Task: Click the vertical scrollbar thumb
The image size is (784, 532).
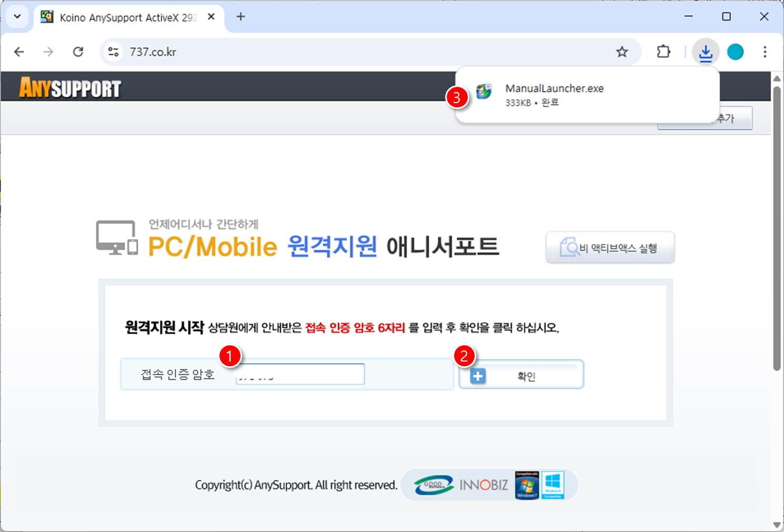Action: [777, 228]
